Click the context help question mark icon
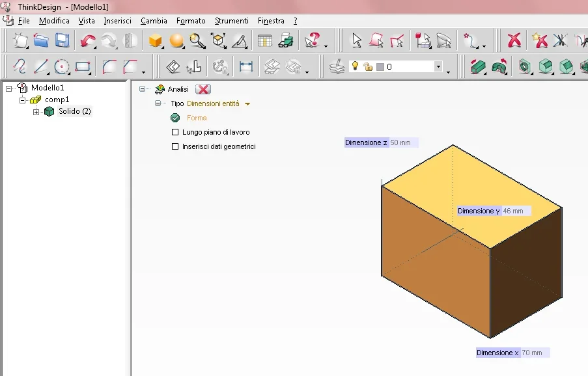Image resolution: width=588 pixels, height=376 pixels. click(x=313, y=40)
